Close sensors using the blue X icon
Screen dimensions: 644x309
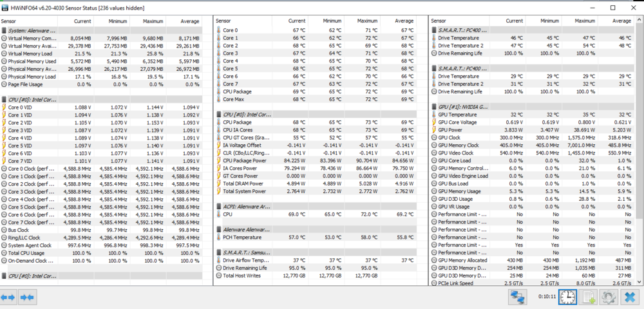(x=630, y=297)
